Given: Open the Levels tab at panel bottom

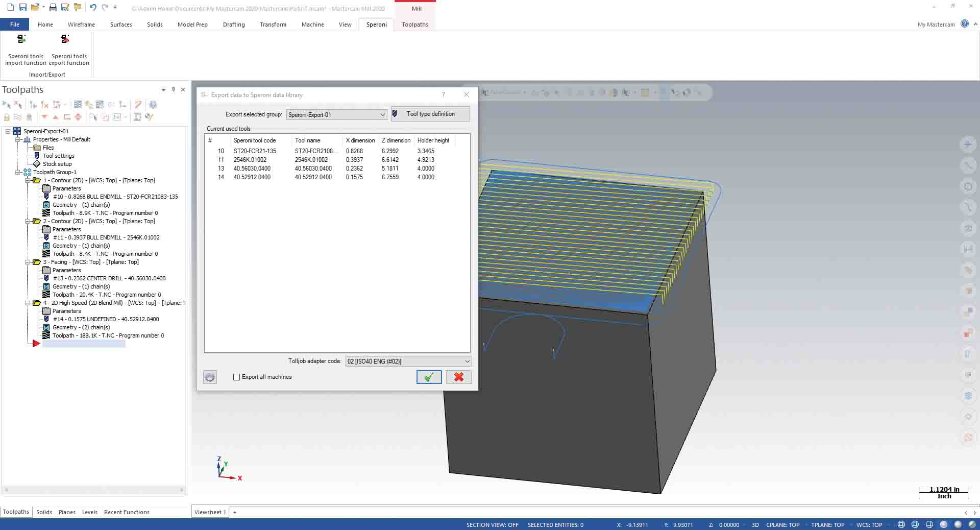Looking at the screenshot, I should [x=89, y=512].
